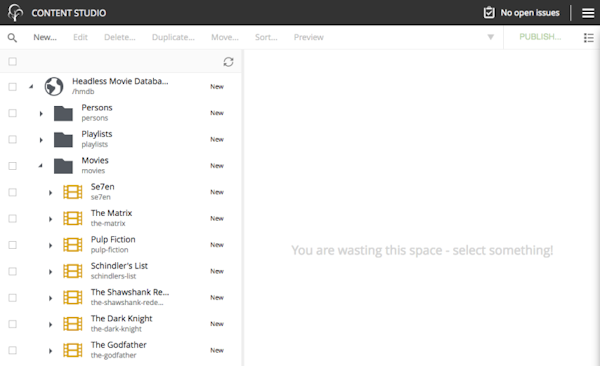Viewport: 600px width, 366px height.
Task: Collapse the Movies folder arrow
Action: (x=41, y=166)
